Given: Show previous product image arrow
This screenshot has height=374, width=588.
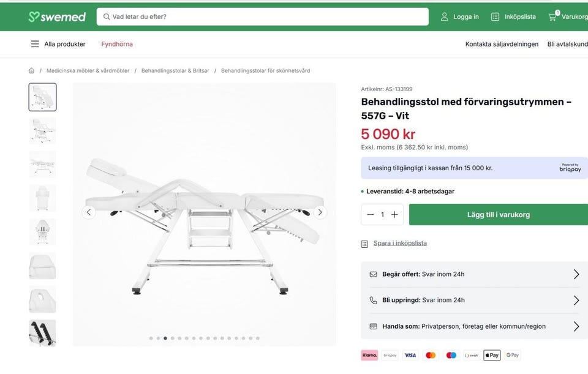Looking at the screenshot, I should (89, 212).
